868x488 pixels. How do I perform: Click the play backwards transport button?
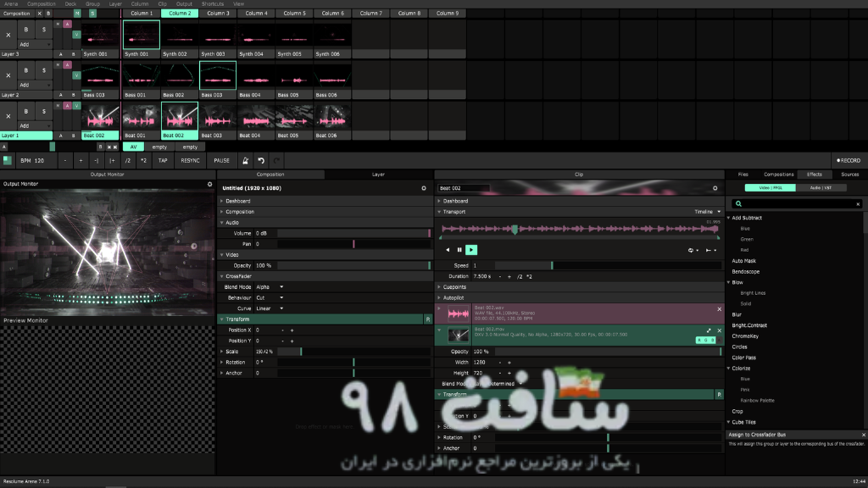[x=448, y=250]
